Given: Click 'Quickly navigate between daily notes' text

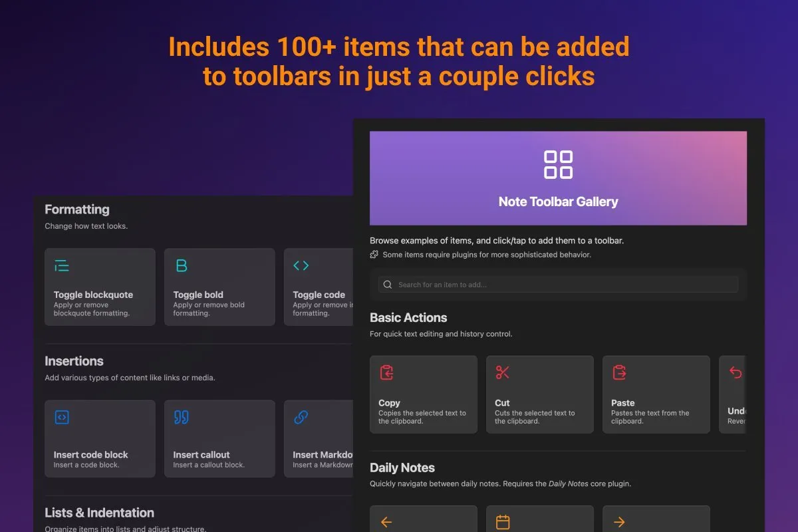Looking at the screenshot, I should point(500,484).
